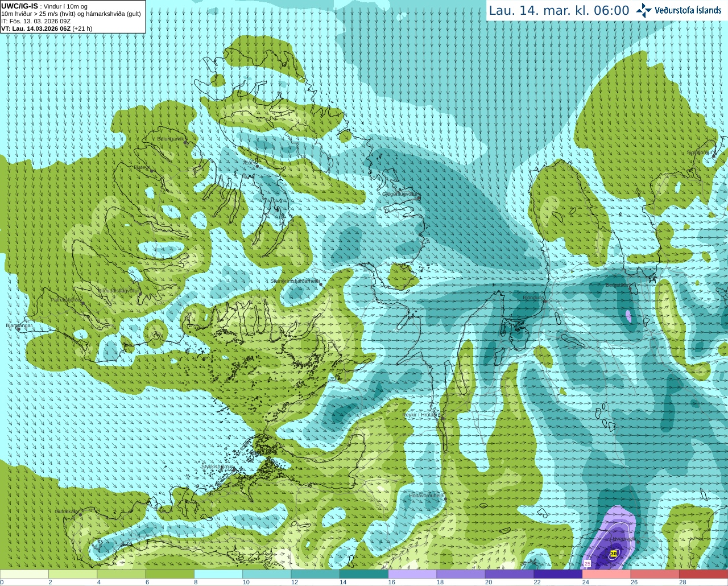Select the 8–10 m/s light cyan legend swatch
This screenshot has width=728, height=586.
point(218,574)
